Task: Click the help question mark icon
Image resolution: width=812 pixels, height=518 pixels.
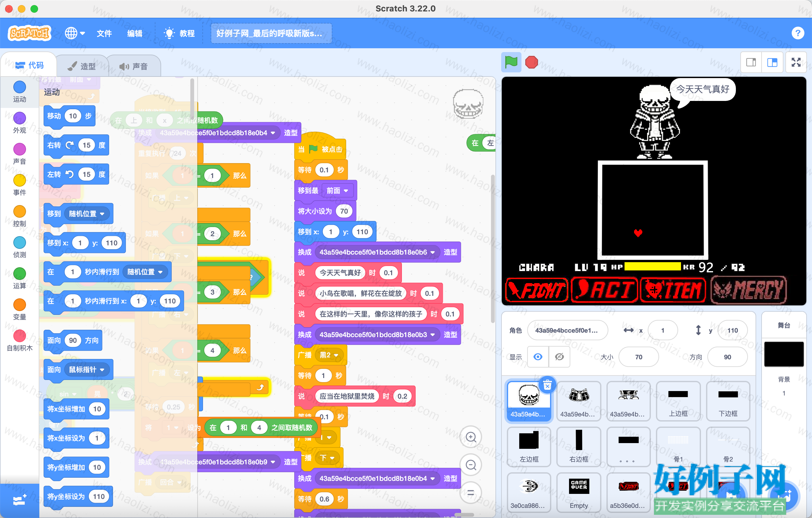Action: point(797,33)
